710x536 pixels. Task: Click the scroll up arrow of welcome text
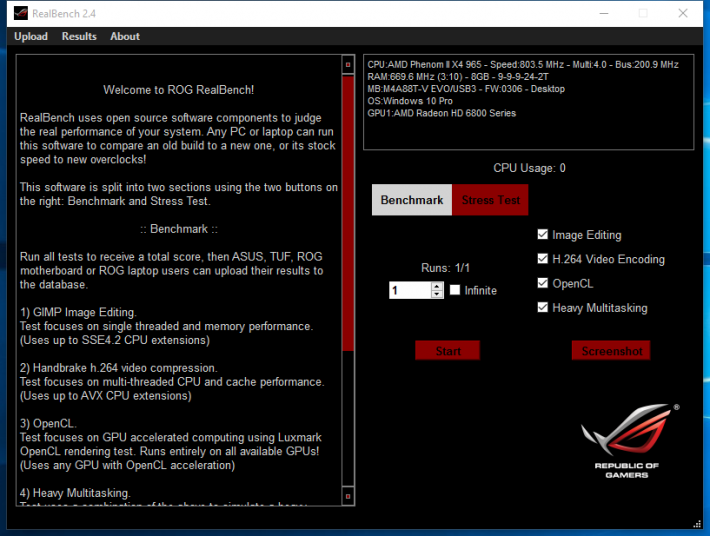click(348, 65)
